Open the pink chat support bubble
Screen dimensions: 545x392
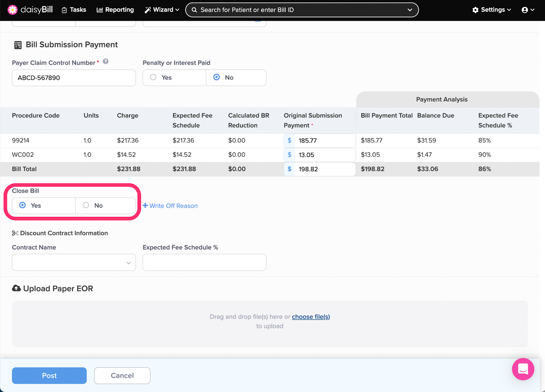coord(523,369)
